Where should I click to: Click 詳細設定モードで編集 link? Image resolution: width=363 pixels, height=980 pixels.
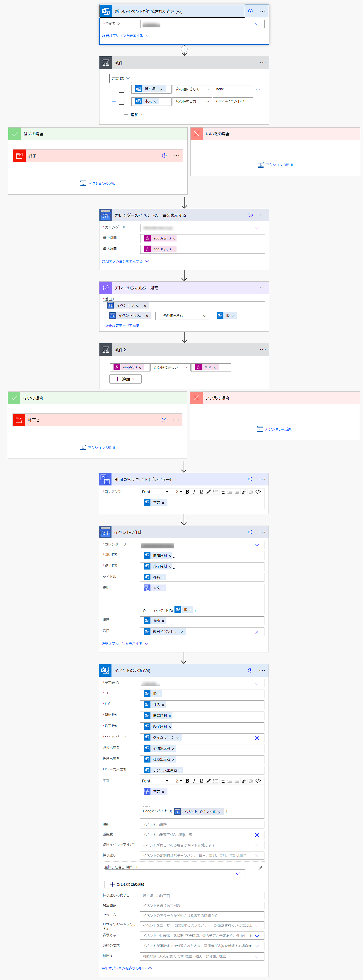(122, 326)
